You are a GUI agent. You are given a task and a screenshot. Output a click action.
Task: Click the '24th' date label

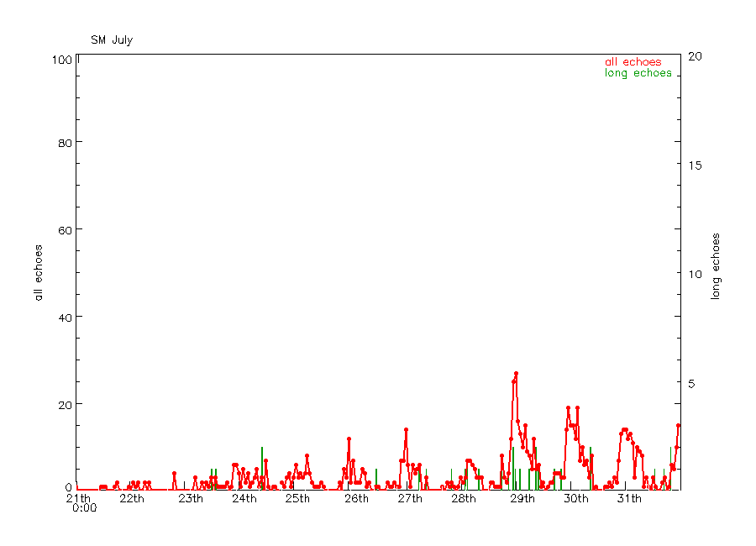click(244, 499)
